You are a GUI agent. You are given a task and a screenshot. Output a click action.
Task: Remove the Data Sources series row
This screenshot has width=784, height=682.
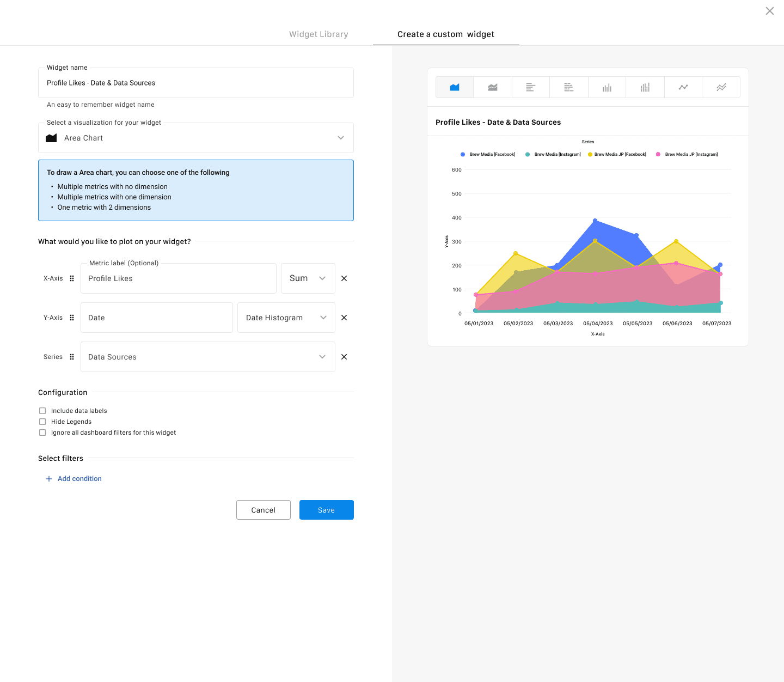[344, 357]
